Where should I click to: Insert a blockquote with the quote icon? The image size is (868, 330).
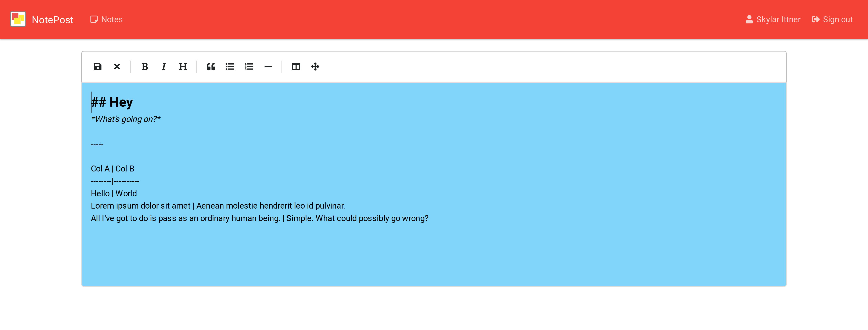211,67
